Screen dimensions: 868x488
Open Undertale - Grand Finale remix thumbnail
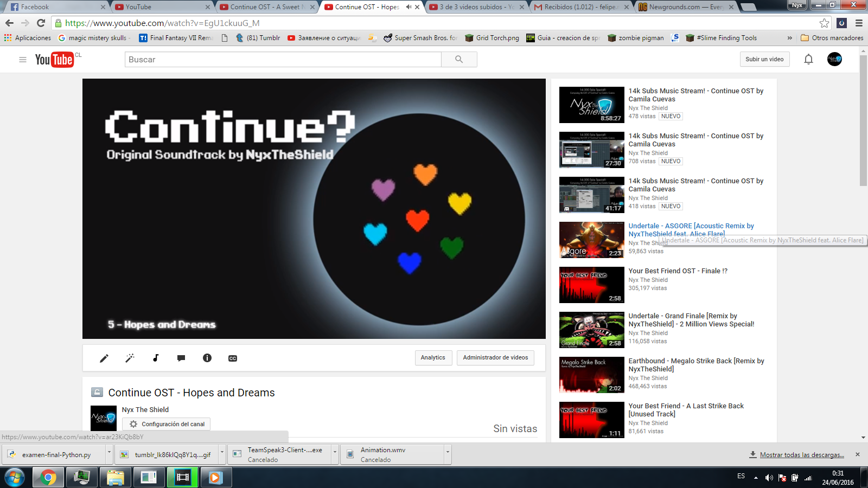click(592, 330)
